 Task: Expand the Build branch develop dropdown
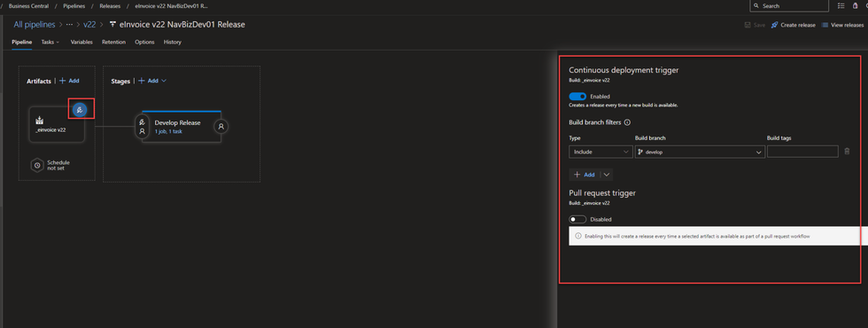click(x=700, y=152)
